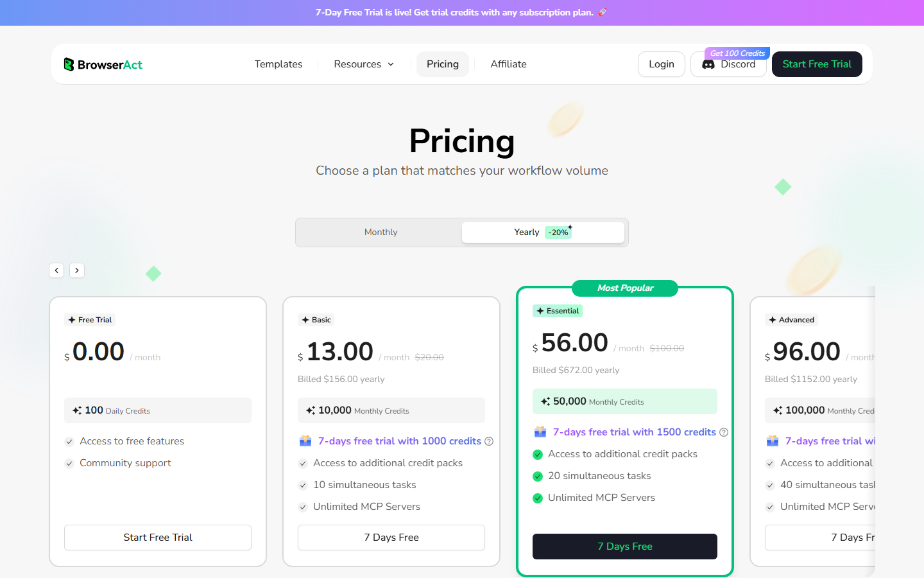Switch billing toggle to Monthly
Image resolution: width=924 pixels, height=578 pixels.
coord(381,232)
